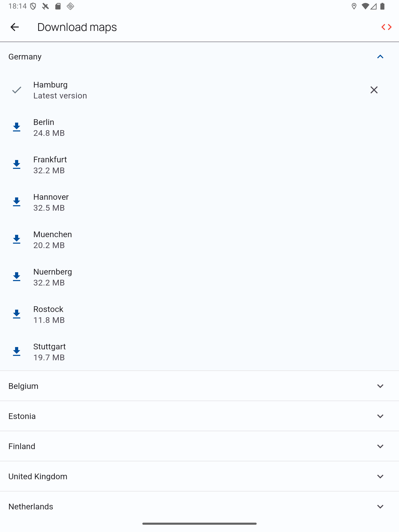The height and width of the screenshot is (532, 399).
Task: Select the Hamburg Latest version entry
Action: click(x=60, y=90)
